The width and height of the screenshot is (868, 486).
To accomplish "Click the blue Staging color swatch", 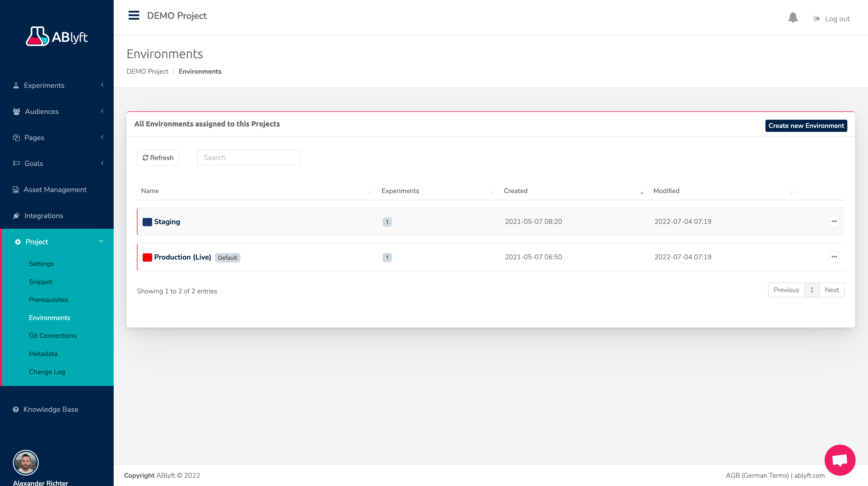I will click(x=147, y=222).
